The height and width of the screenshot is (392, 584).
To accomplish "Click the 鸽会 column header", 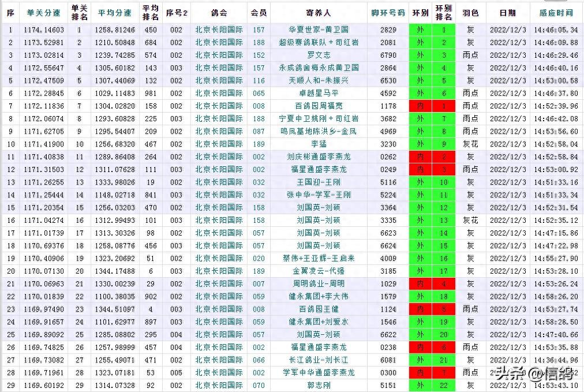I will tap(219, 12).
